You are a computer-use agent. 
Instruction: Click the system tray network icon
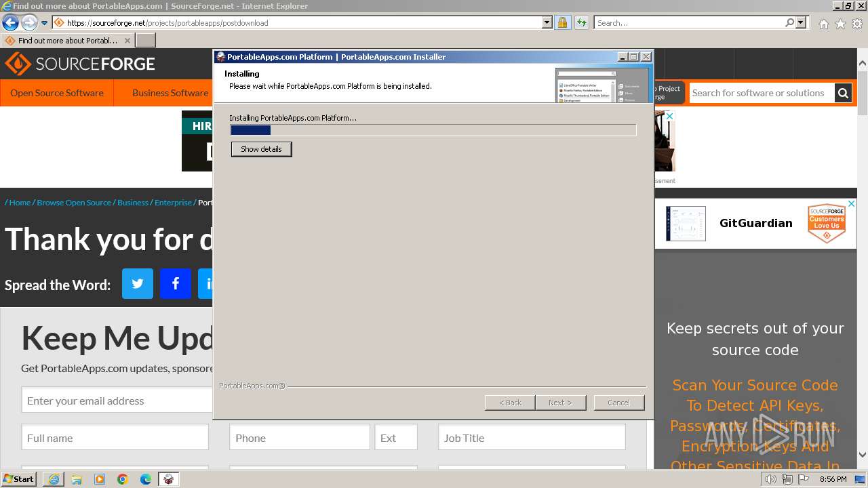click(x=787, y=480)
